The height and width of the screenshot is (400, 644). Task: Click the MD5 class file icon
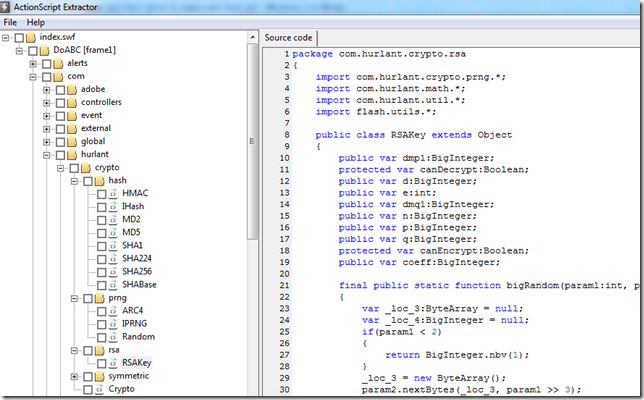pyautogui.click(x=113, y=233)
